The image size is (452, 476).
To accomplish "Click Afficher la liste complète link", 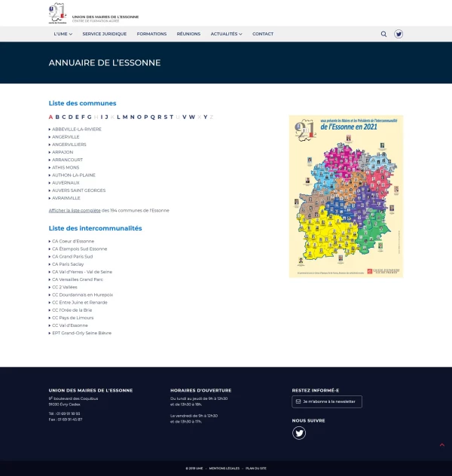I will (x=74, y=210).
